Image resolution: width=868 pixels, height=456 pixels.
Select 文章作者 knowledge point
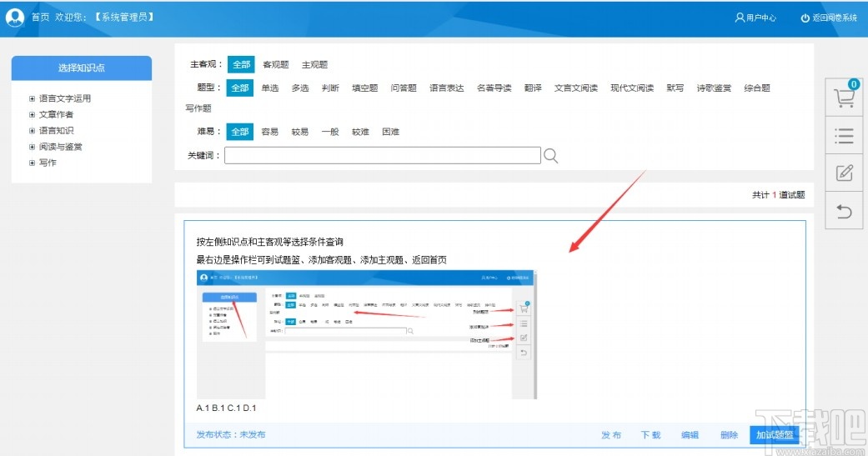click(x=56, y=114)
